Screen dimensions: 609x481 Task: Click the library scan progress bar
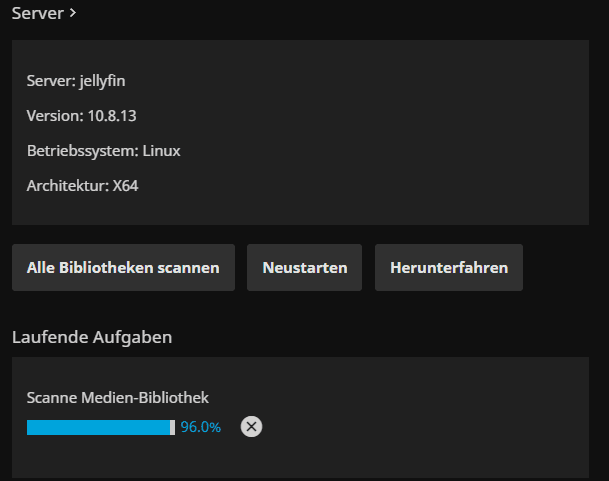tap(101, 427)
